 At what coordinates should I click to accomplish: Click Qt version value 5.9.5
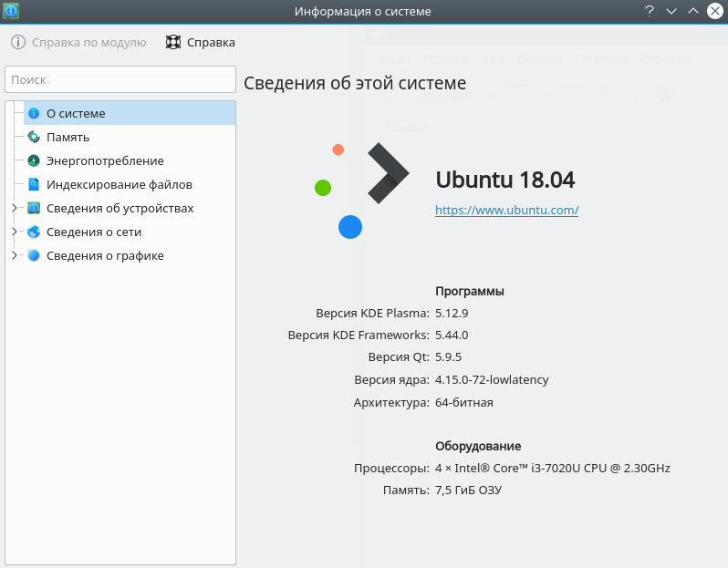point(448,356)
